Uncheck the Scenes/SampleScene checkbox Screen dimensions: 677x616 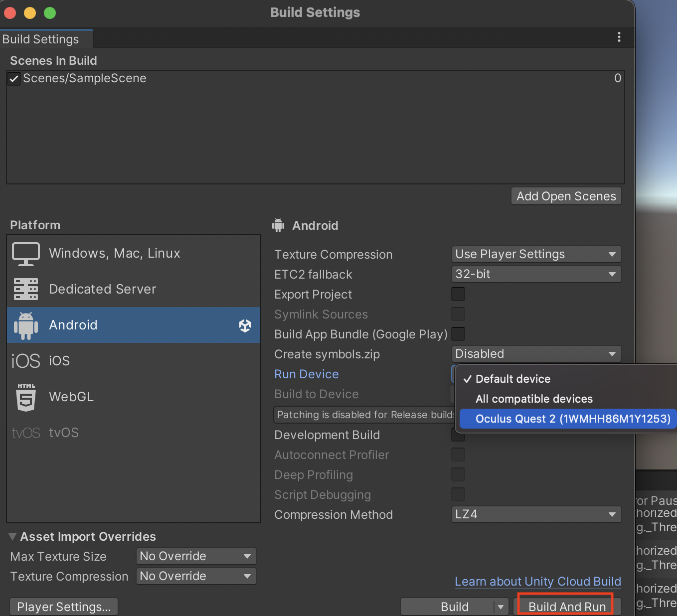pyautogui.click(x=14, y=79)
